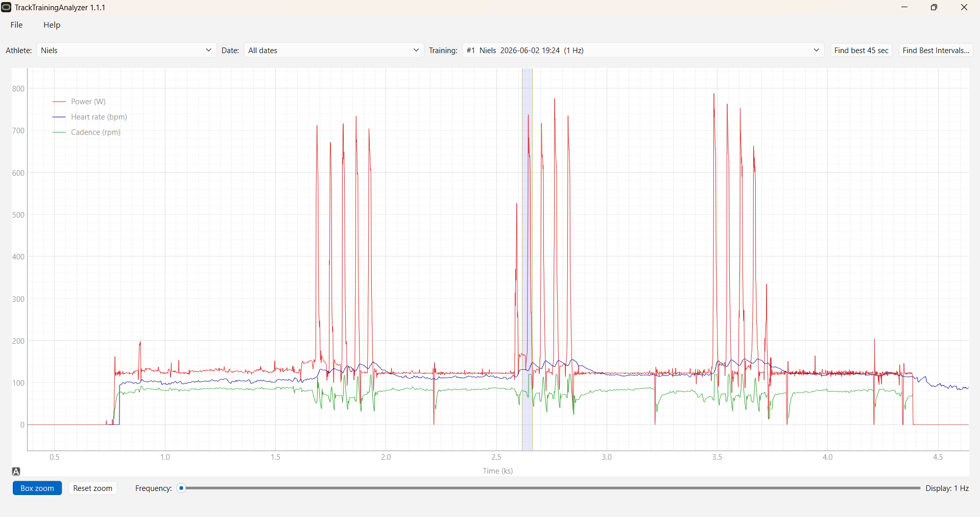The height and width of the screenshot is (517, 980).
Task: Click the Training: label
Action: click(443, 50)
